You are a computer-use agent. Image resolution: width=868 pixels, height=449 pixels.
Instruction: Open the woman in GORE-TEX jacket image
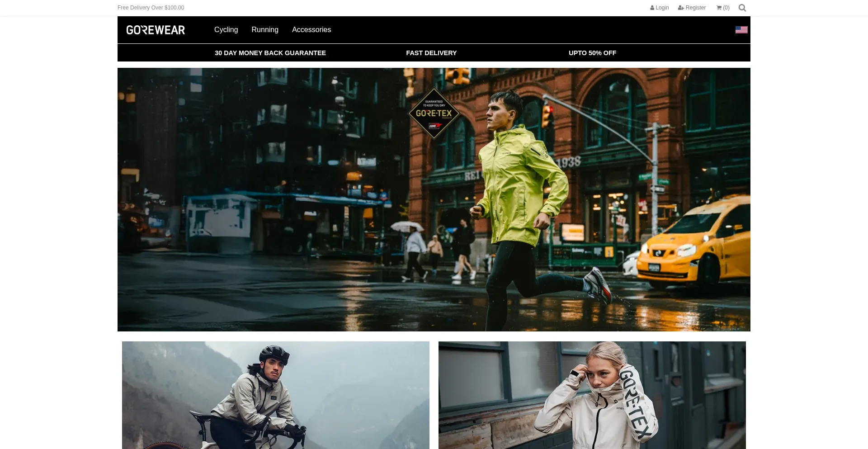(592, 395)
